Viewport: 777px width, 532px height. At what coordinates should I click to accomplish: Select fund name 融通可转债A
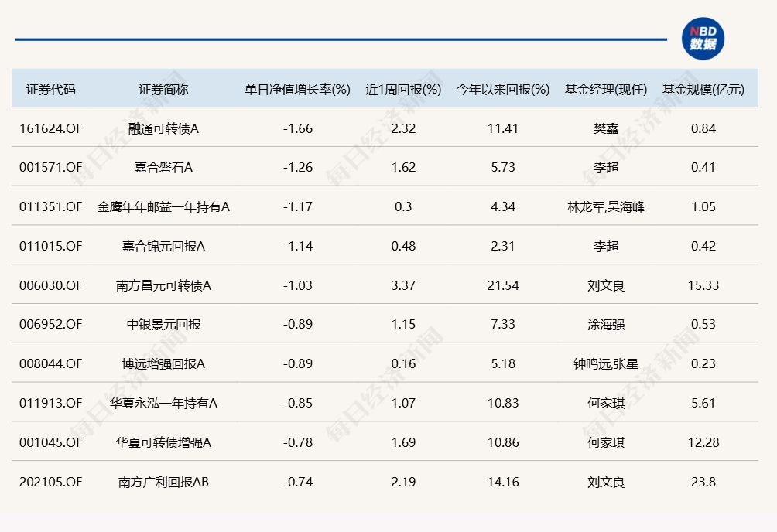[163, 128]
